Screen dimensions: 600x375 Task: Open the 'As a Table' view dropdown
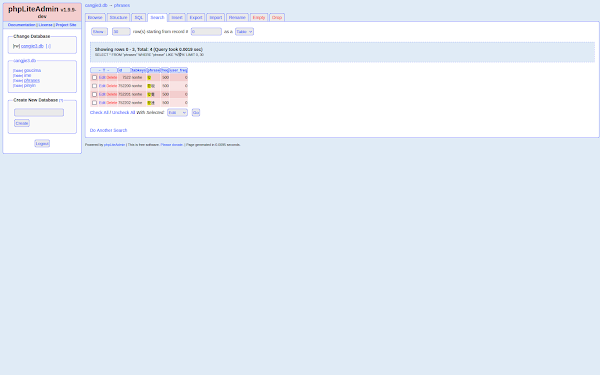tap(244, 32)
